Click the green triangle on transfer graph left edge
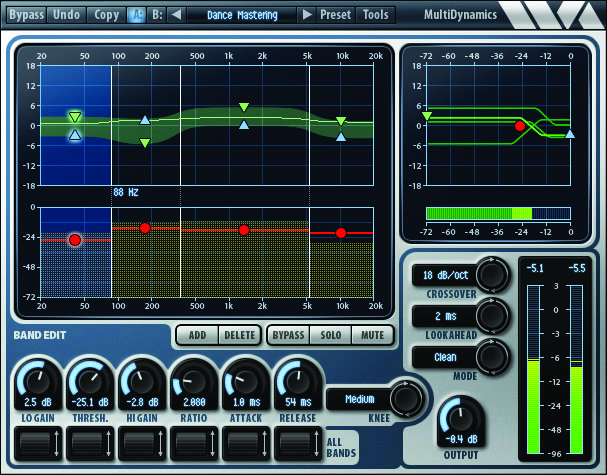The width and height of the screenshot is (607, 475). tap(427, 116)
